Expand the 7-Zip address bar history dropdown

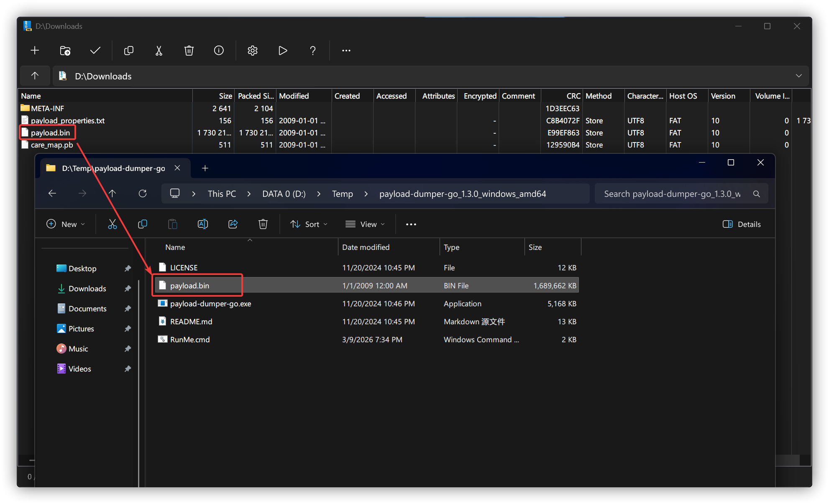tap(798, 76)
